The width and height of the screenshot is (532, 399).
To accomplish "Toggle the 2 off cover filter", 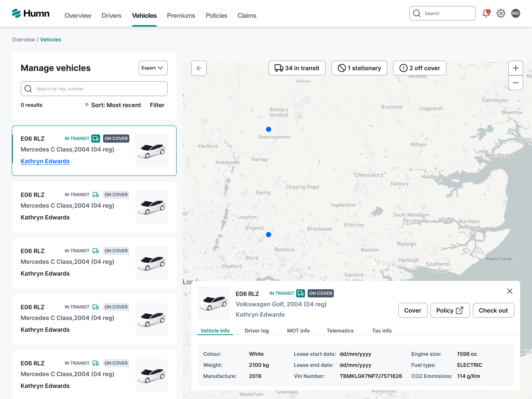I will click(419, 68).
